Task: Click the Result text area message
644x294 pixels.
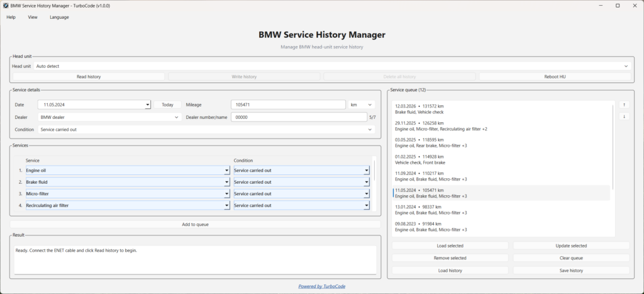Action: [x=76, y=250]
